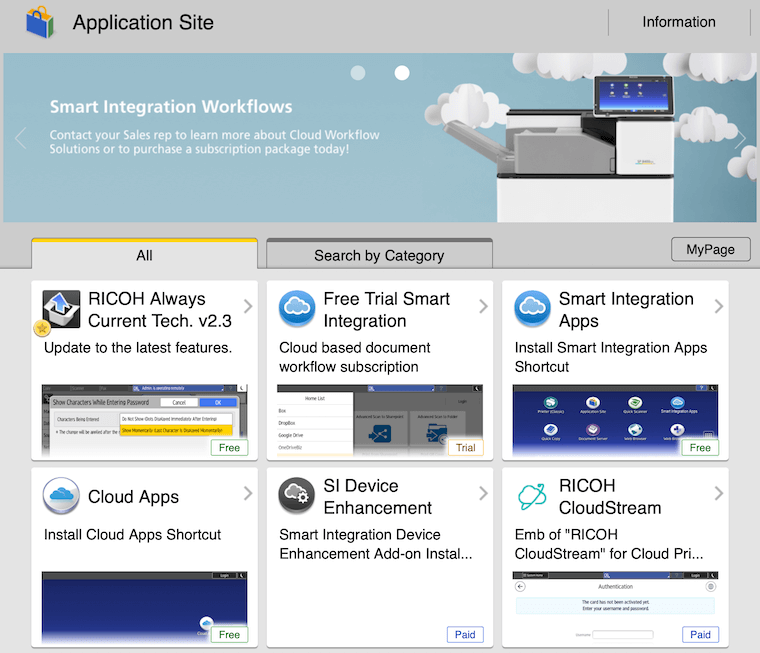
Task: Click the 'Application Site' header title
Action: [x=143, y=22]
